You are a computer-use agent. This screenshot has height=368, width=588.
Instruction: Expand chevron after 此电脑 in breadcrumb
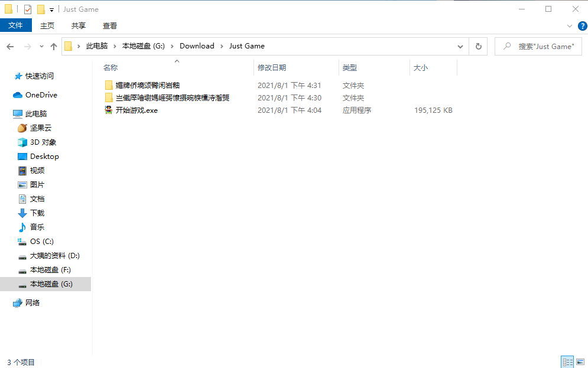(115, 46)
